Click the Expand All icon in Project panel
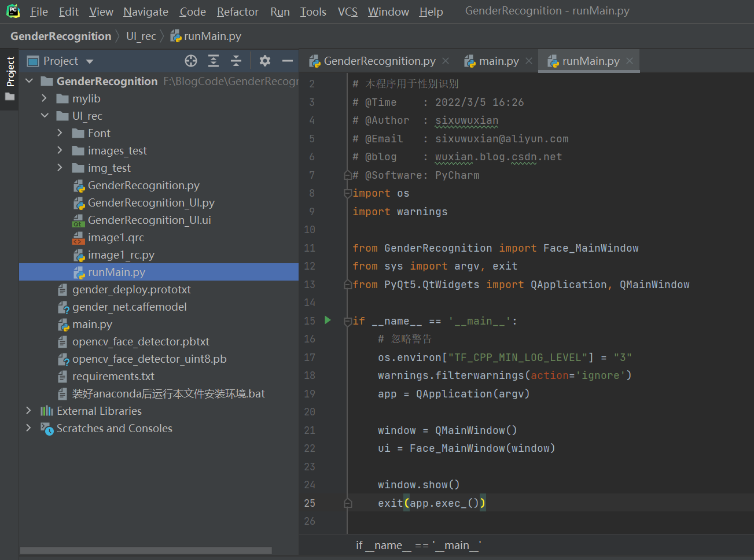This screenshot has height=560, width=754. tap(214, 61)
